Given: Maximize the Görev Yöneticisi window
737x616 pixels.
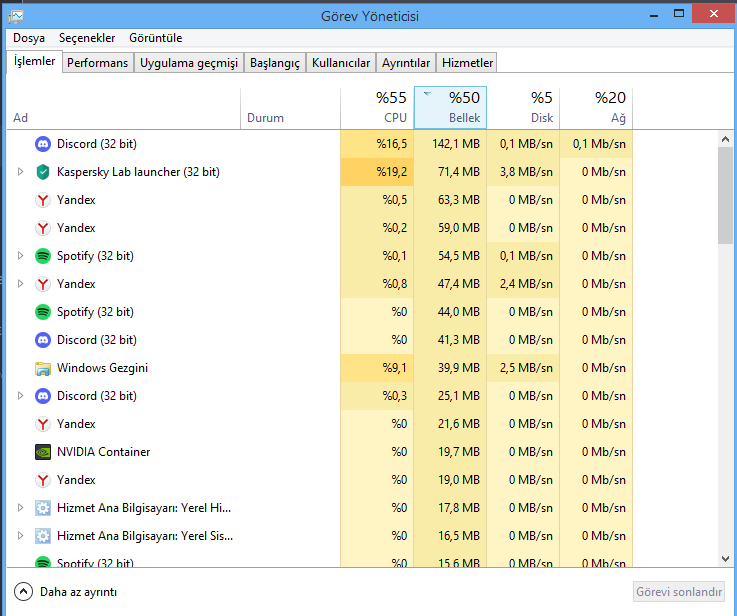Looking at the screenshot, I should tap(679, 14).
